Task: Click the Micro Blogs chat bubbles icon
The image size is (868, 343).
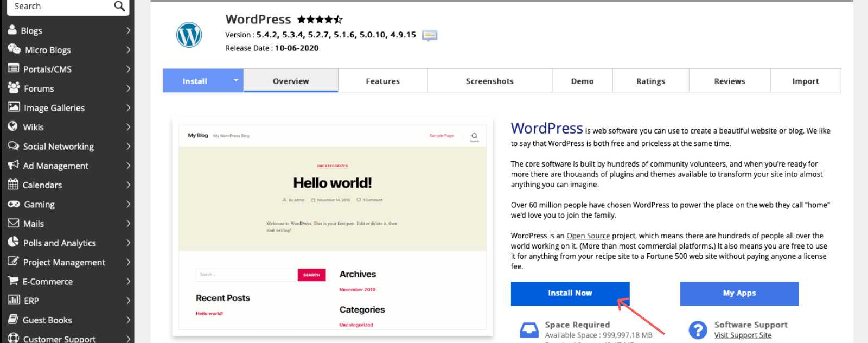Action: point(14,49)
